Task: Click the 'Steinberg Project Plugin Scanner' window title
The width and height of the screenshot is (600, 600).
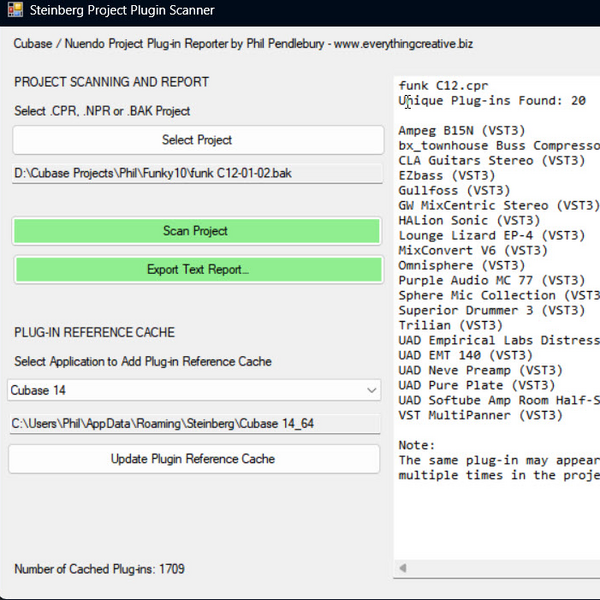Action: 122,10
